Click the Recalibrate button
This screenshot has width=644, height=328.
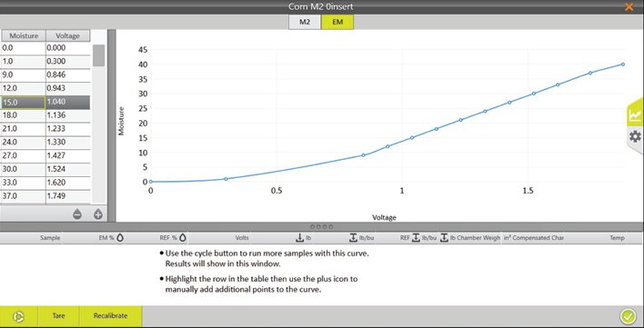(110, 316)
